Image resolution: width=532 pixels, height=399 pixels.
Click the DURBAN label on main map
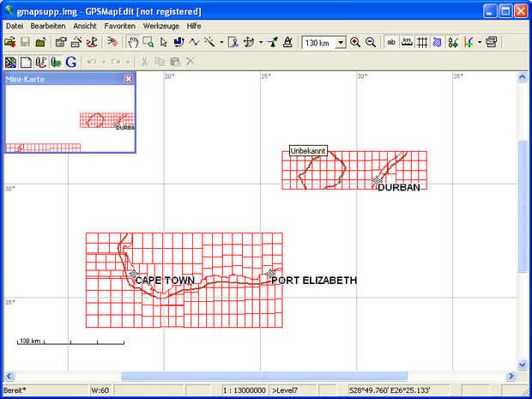[x=399, y=188]
